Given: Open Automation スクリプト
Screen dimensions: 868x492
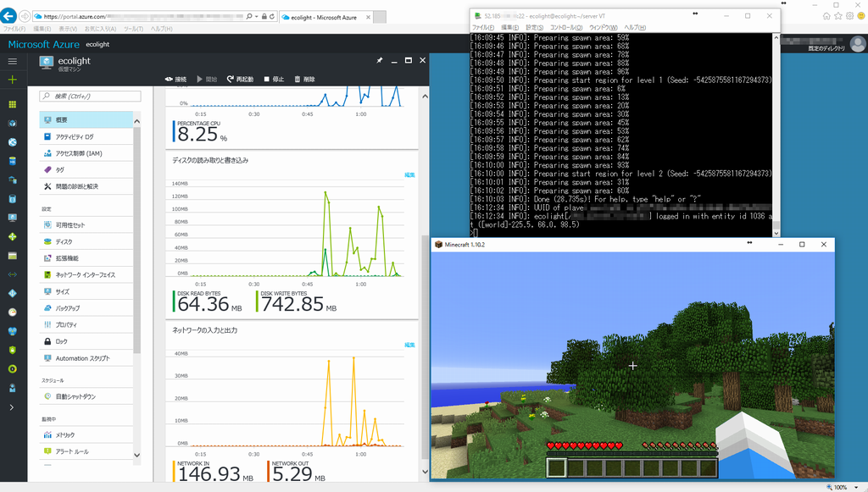Looking at the screenshot, I should point(86,358).
